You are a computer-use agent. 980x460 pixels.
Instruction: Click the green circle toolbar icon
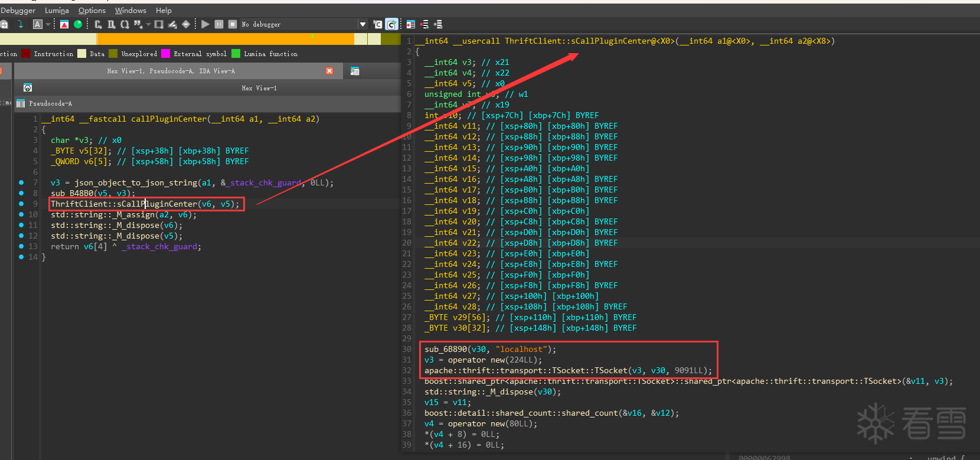[78, 24]
